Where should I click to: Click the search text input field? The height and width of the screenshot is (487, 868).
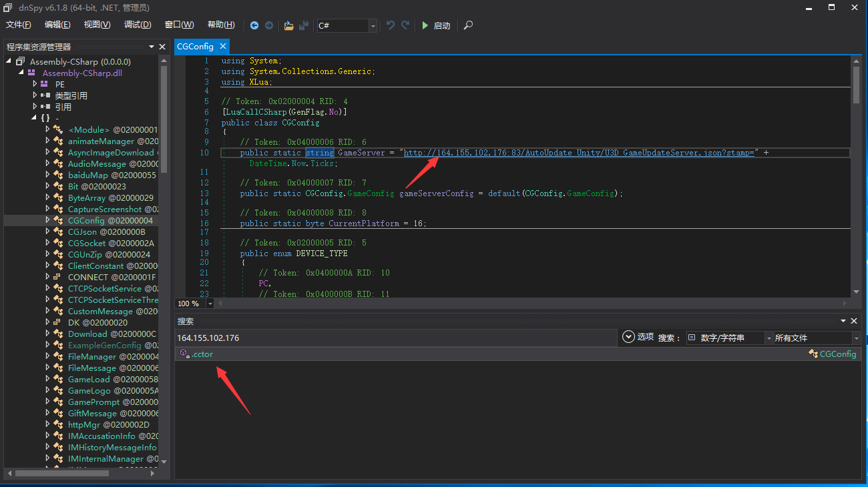395,338
